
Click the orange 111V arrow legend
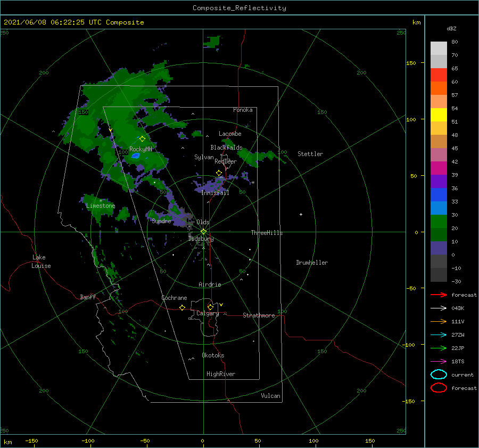tap(439, 321)
